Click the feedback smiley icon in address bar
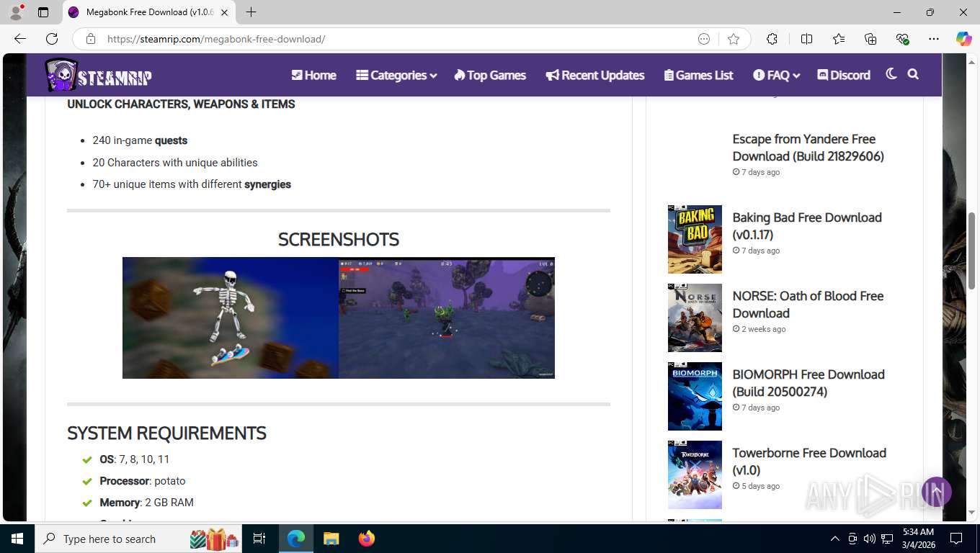 [x=704, y=39]
